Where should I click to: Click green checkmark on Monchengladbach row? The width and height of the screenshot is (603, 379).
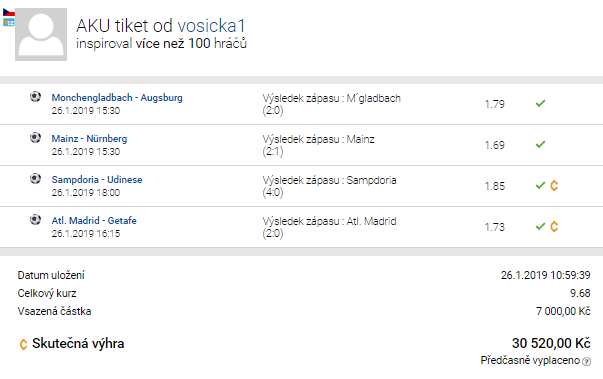point(540,103)
